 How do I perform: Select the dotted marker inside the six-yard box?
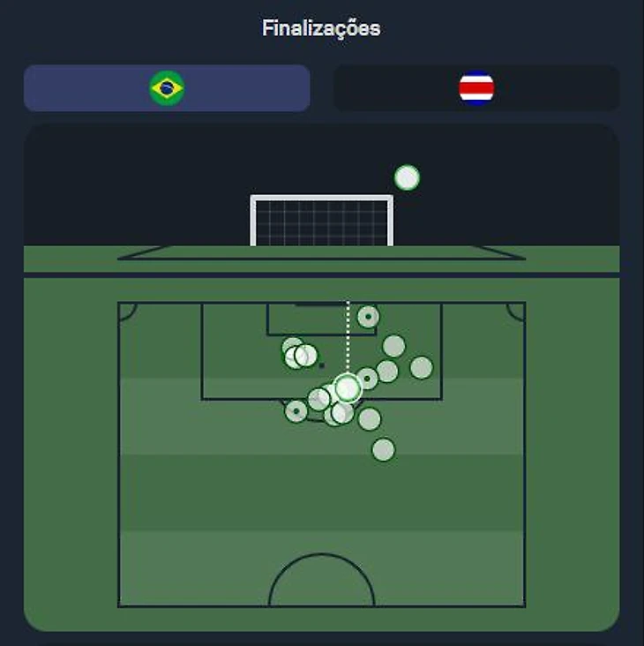368,317
